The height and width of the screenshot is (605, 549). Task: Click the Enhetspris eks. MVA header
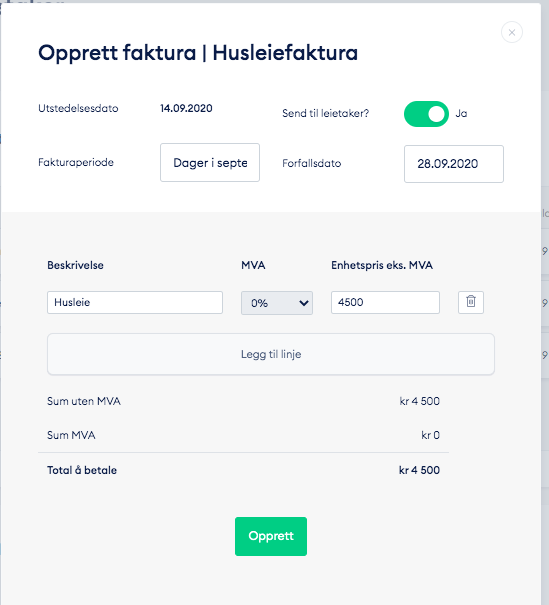382,265
